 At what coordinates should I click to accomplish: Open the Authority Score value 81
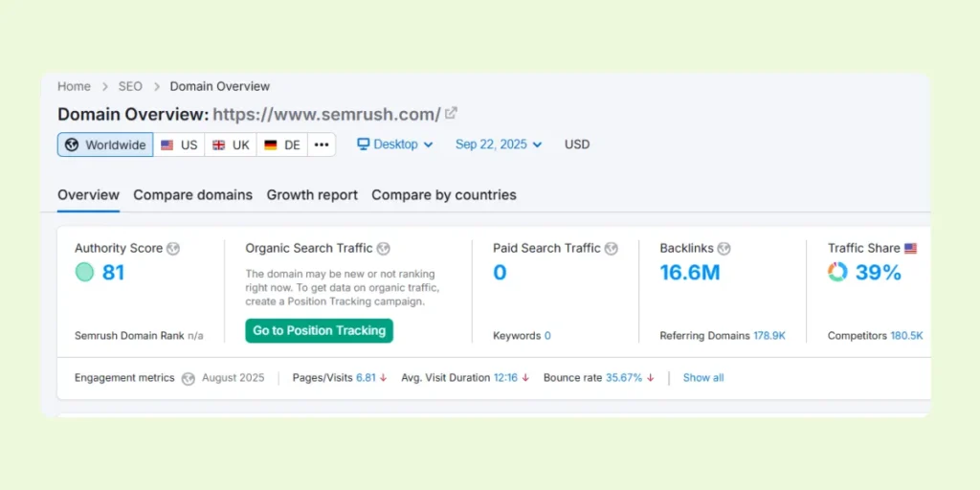[113, 273]
